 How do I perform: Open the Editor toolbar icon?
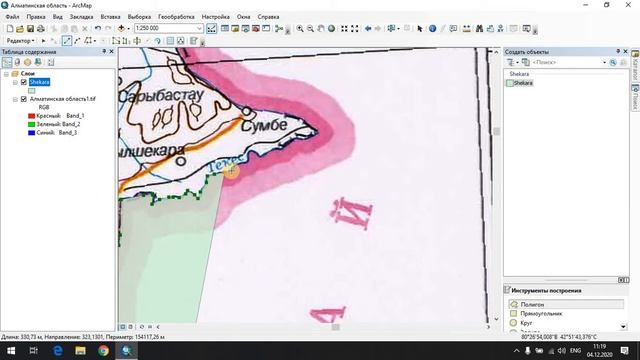pos(211,29)
